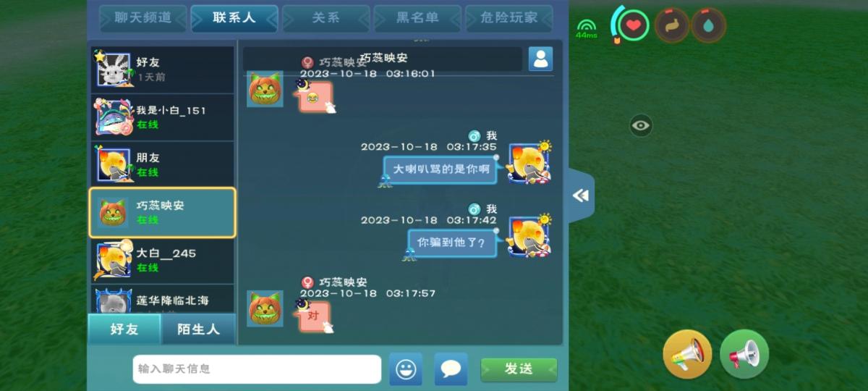This screenshot has width=868, height=391.
Task: Open the 聊天频道 tab
Action: (142, 18)
